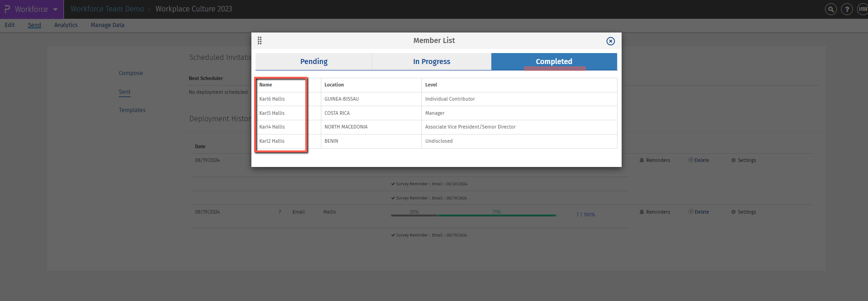The image size is (868, 301).
Task: Click the 7 | 100% completion link
Action: click(x=586, y=215)
